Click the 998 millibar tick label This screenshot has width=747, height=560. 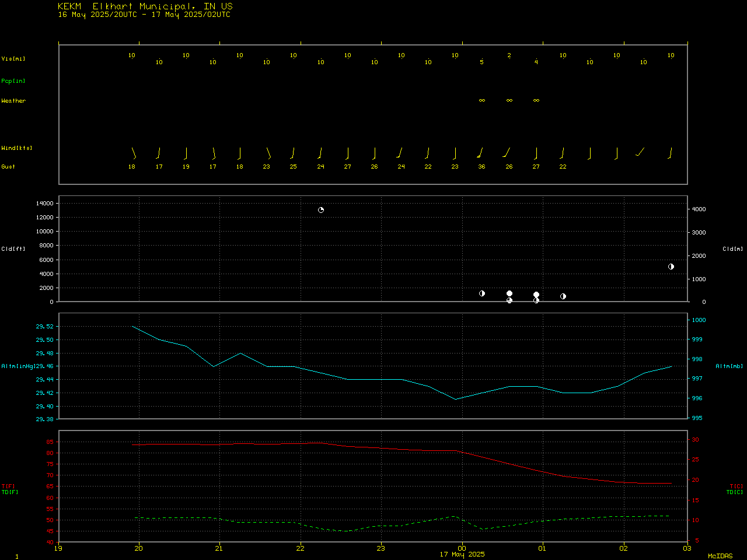[x=697, y=359]
